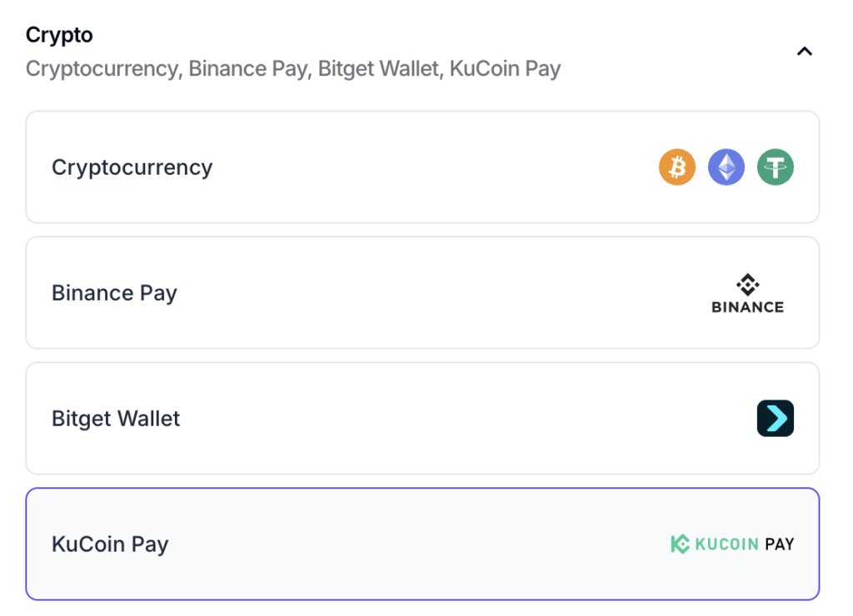The height and width of the screenshot is (616, 853).
Task: Click the green KuCoin K logo icon
Action: click(680, 544)
